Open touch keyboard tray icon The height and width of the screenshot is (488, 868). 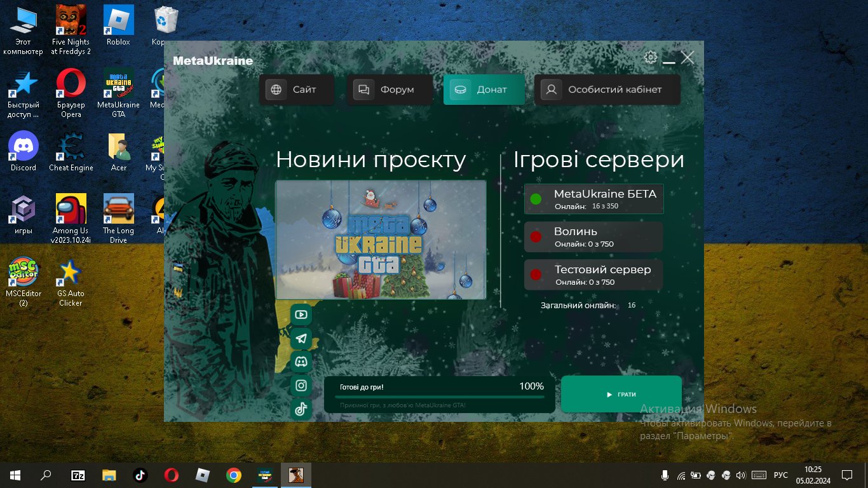pos(759,475)
